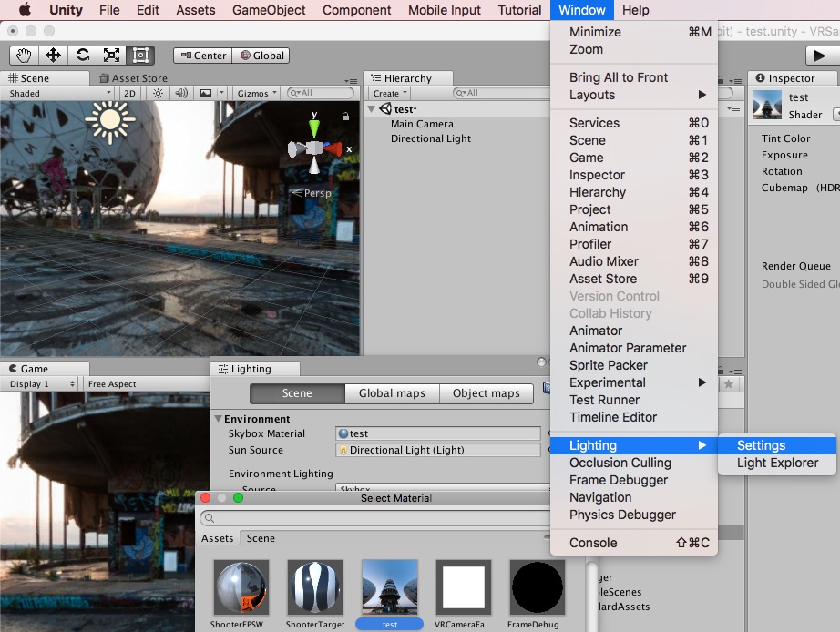Collapse the test scene in Hierarchy
This screenshot has width=840, height=632.
tap(371, 108)
